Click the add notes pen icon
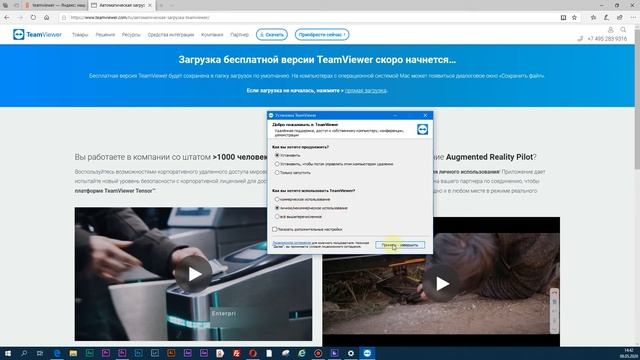This screenshot has width=640, height=360. tap(607, 18)
